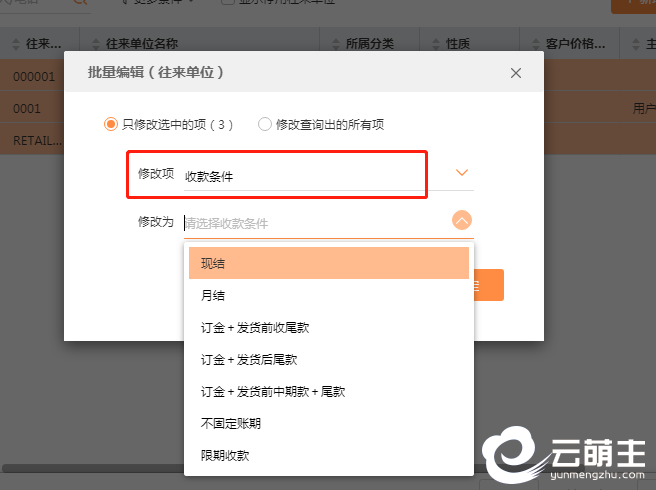Close the 批量编辑 dialog
Image resolution: width=656 pixels, height=490 pixels.
(516, 73)
